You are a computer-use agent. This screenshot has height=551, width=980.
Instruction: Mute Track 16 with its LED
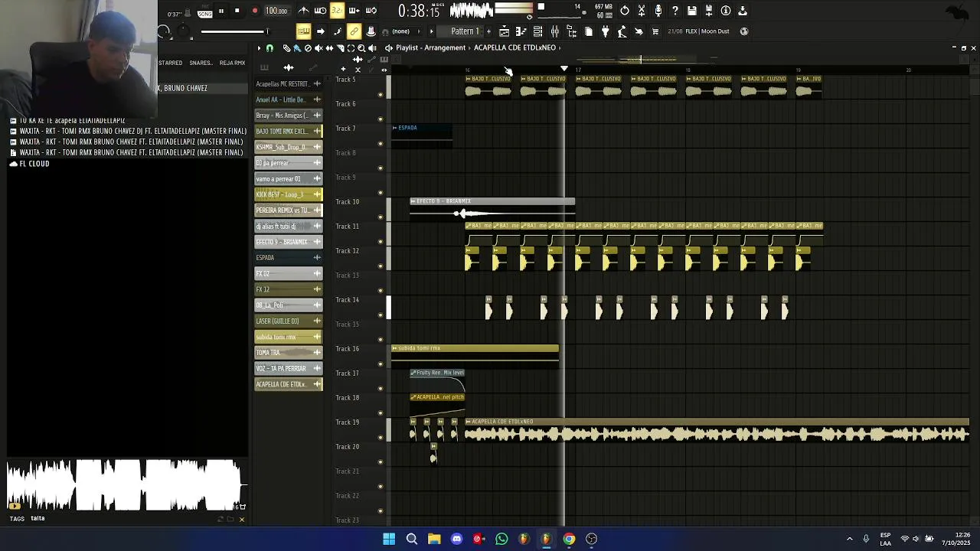pyautogui.click(x=381, y=364)
